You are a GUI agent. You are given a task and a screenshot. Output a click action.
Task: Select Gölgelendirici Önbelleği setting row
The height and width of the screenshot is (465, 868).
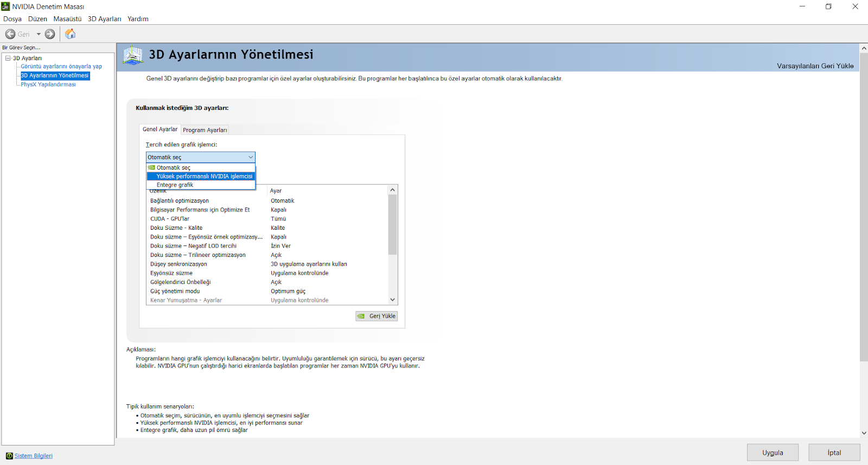point(267,282)
